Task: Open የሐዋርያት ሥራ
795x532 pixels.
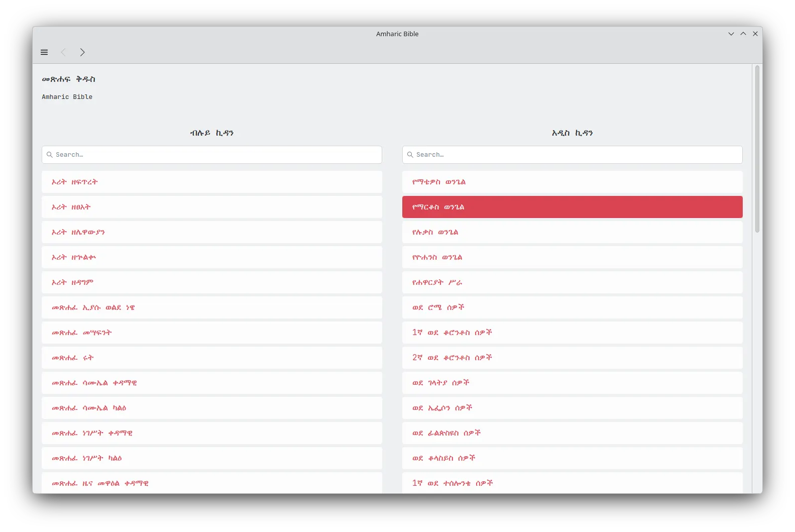Action: 573,282
